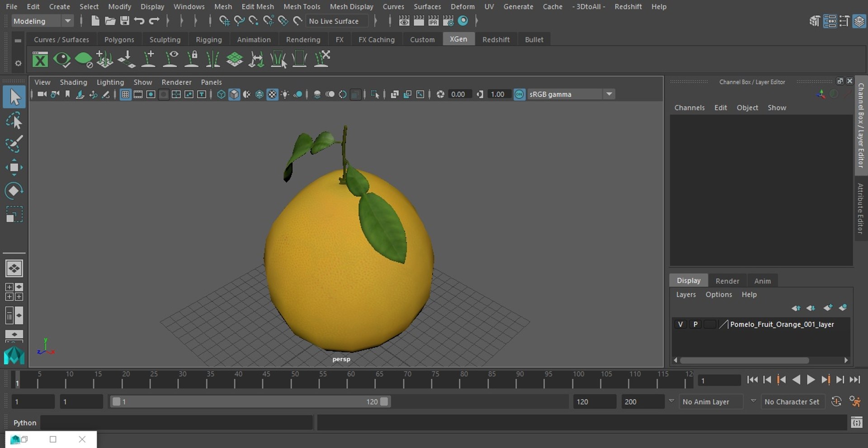Toggle auto keyframe button
Image resolution: width=868 pixels, height=448 pixels.
[x=836, y=401]
